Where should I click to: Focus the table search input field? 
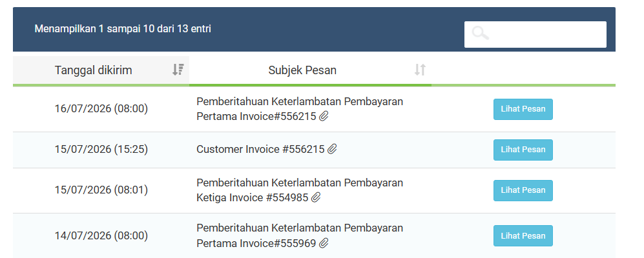click(535, 34)
